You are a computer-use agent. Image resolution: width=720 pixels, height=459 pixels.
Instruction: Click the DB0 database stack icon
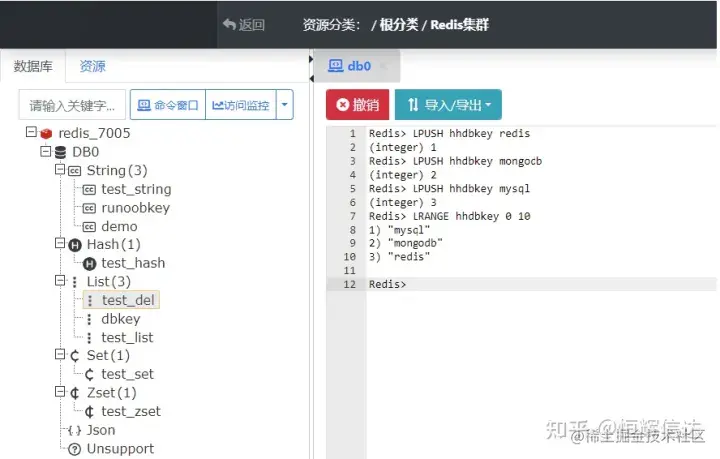[60, 152]
